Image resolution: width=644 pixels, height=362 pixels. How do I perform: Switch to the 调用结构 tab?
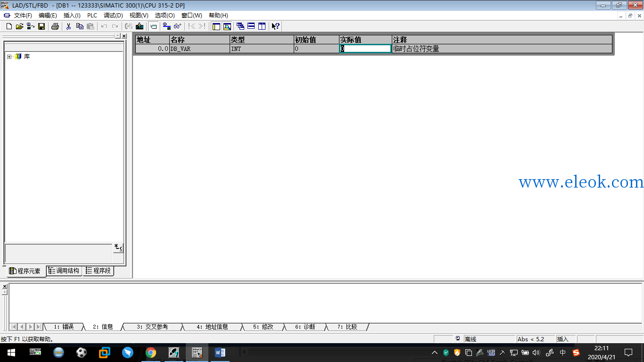click(64, 271)
